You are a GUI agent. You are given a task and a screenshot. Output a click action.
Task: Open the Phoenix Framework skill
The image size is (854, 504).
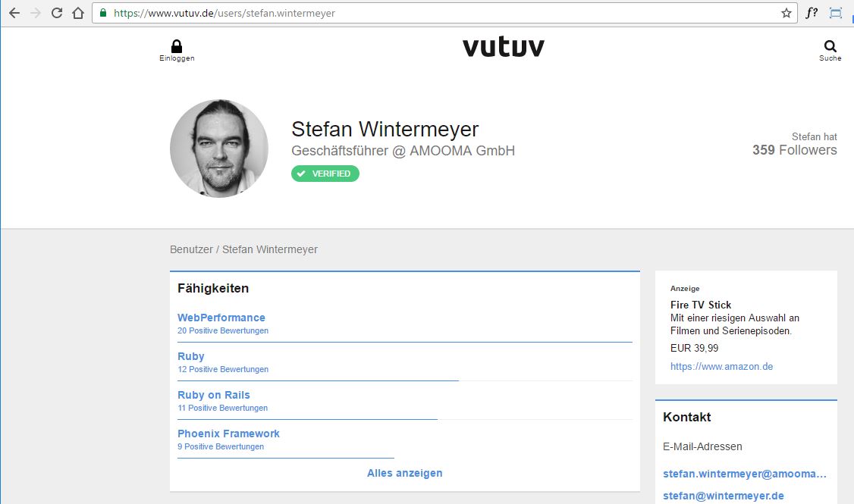click(x=228, y=434)
